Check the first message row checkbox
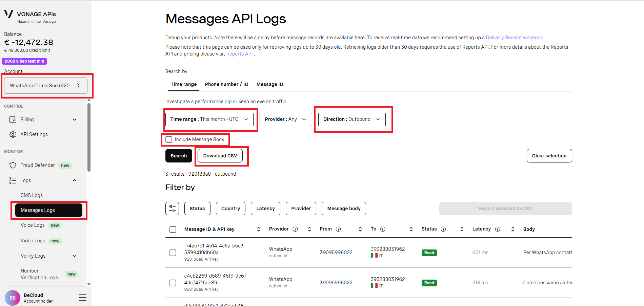The height and width of the screenshot is (306, 644). (173, 253)
